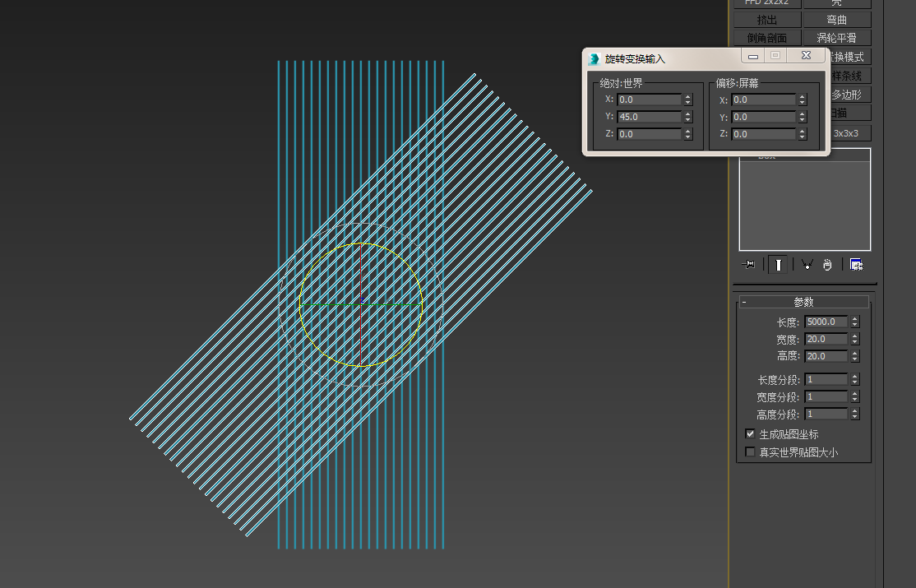Click the 3ds Max logo in dialog title
This screenshot has height=588, width=916.
pos(594,59)
